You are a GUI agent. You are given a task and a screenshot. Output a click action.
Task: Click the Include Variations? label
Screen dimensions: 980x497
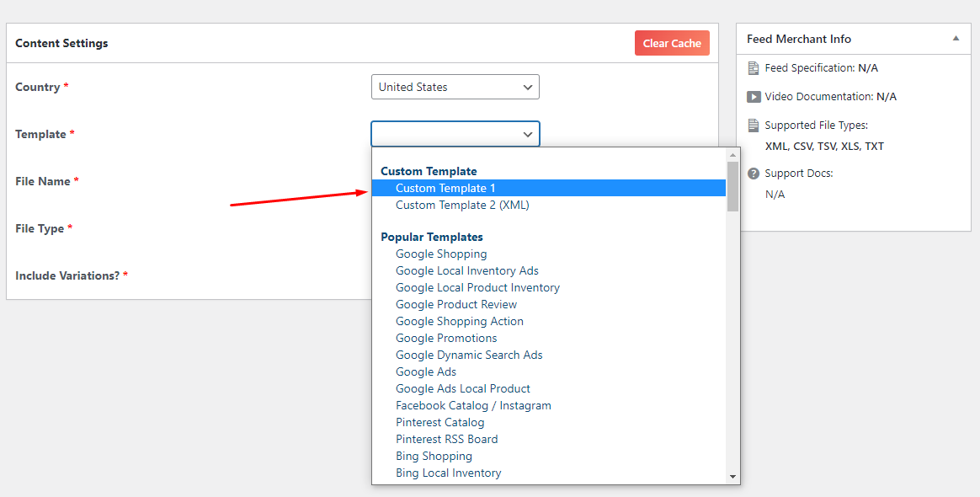(x=67, y=275)
